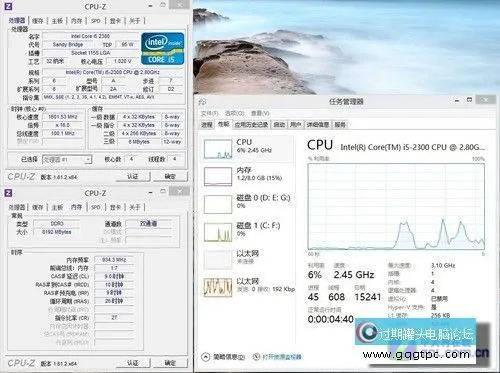Click the 打开资源监视器 link
This screenshot has height=373, width=500.
coord(282,357)
